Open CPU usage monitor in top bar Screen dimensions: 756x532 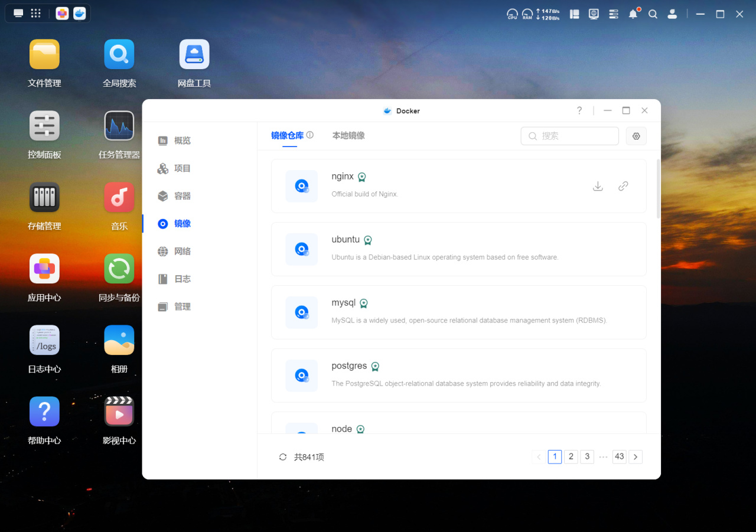point(512,14)
